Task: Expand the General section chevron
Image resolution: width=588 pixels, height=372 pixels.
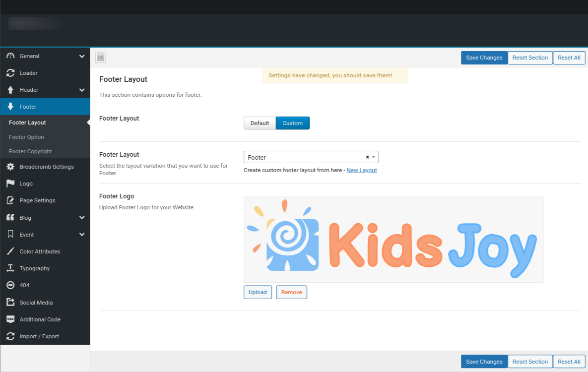Action: (82, 56)
